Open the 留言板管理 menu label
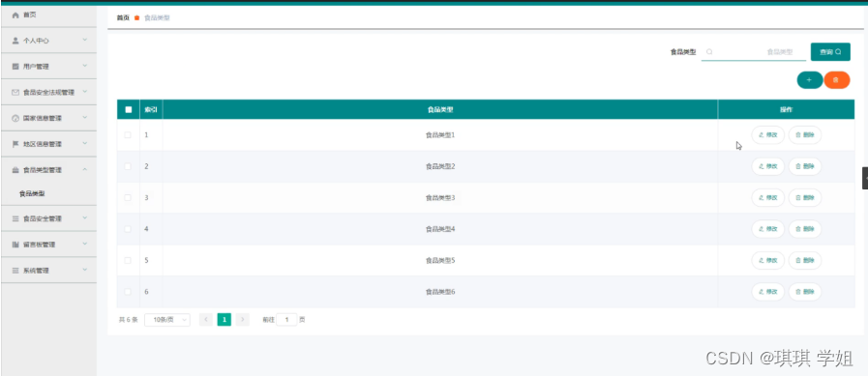This screenshot has height=376, width=868. click(39, 245)
